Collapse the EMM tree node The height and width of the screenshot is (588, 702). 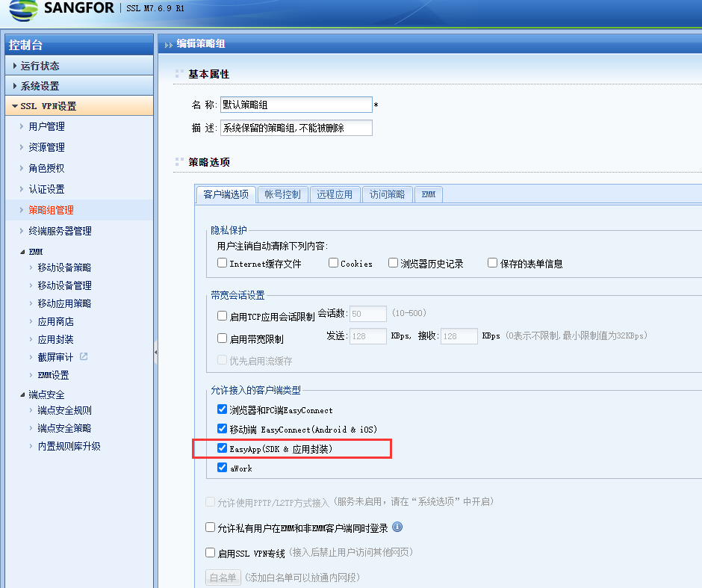[22, 252]
